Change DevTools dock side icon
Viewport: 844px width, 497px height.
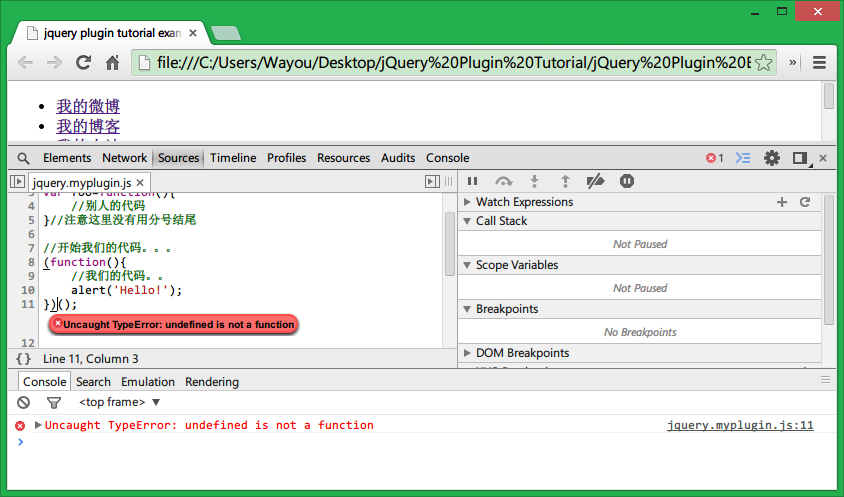point(800,158)
